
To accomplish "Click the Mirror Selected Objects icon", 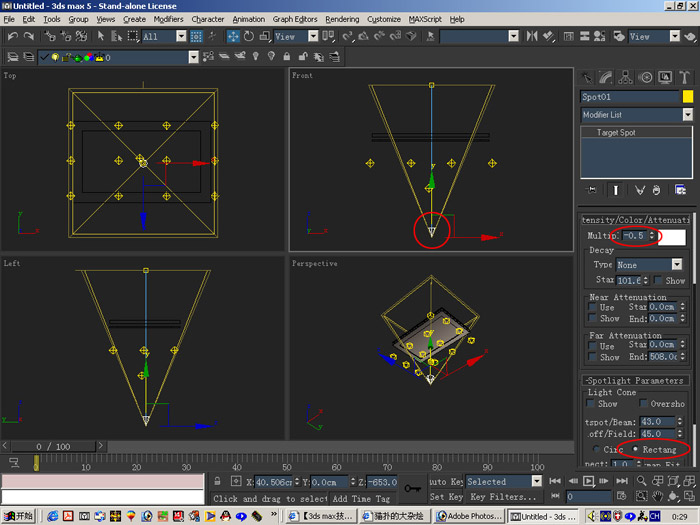I will pos(531,37).
